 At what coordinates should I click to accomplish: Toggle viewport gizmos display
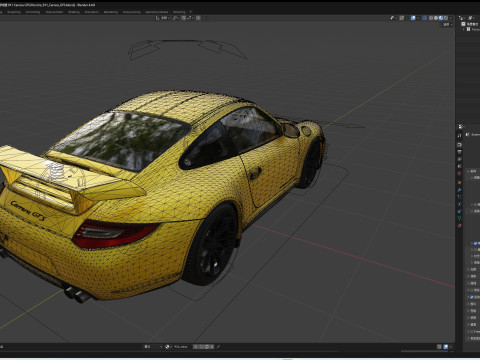[402, 18]
